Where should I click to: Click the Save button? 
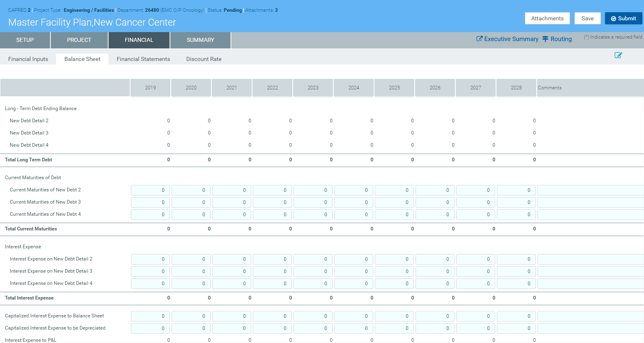587,18
